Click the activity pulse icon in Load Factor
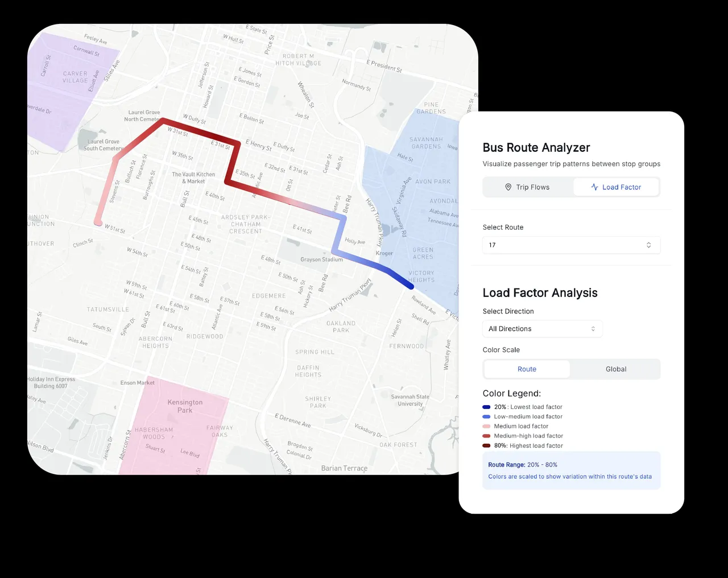Image resolution: width=728 pixels, height=578 pixels. 594,187
